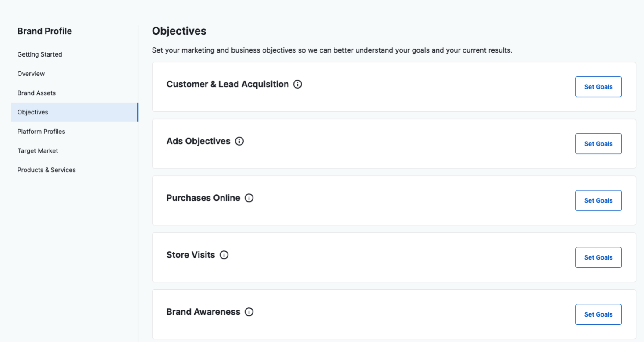Open Getting Started in sidebar
The height and width of the screenshot is (342, 644).
40,54
